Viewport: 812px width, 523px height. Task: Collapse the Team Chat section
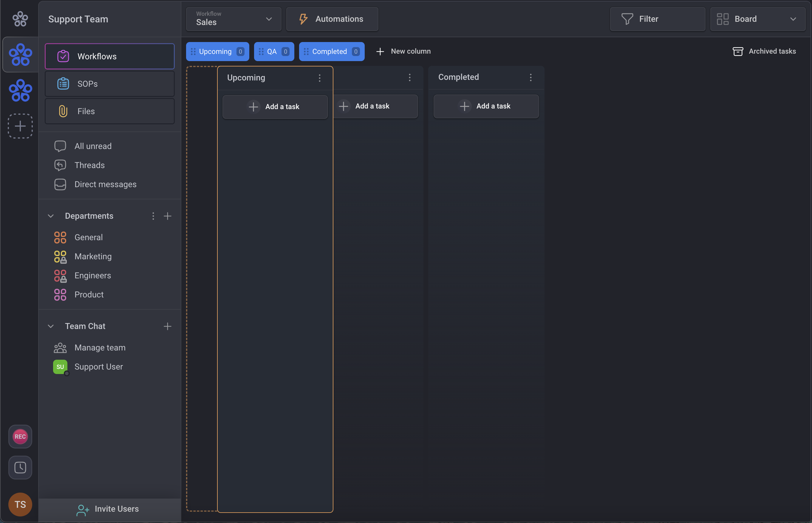click(51, 326)
